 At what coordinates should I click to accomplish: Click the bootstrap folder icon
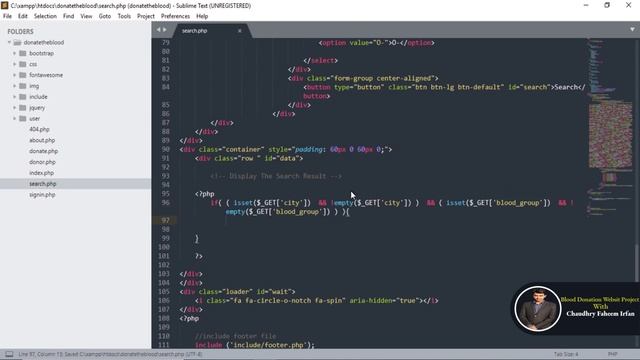coord(22,53)
